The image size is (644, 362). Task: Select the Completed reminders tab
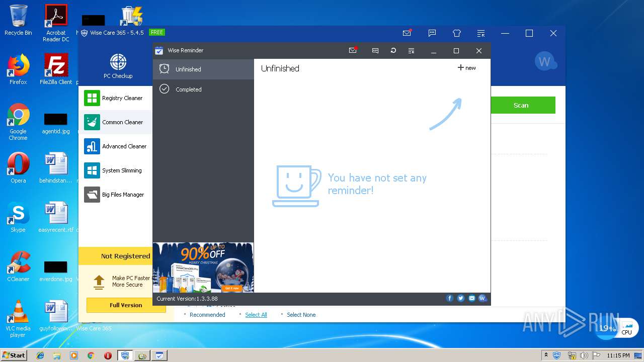[x=203, y=89]
